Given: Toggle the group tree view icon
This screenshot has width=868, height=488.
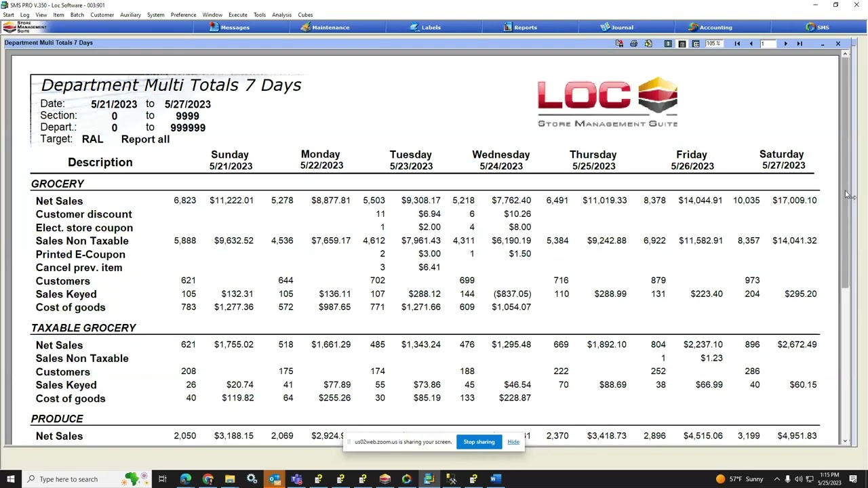Looking at the screenshot, I should tap(696, 43).
